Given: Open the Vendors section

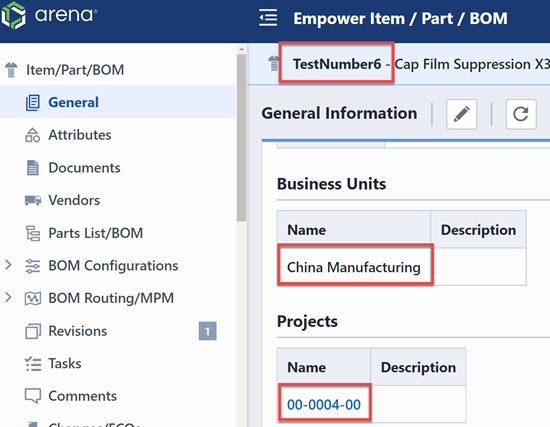Looking at the screenshot, I should point(74,200).
